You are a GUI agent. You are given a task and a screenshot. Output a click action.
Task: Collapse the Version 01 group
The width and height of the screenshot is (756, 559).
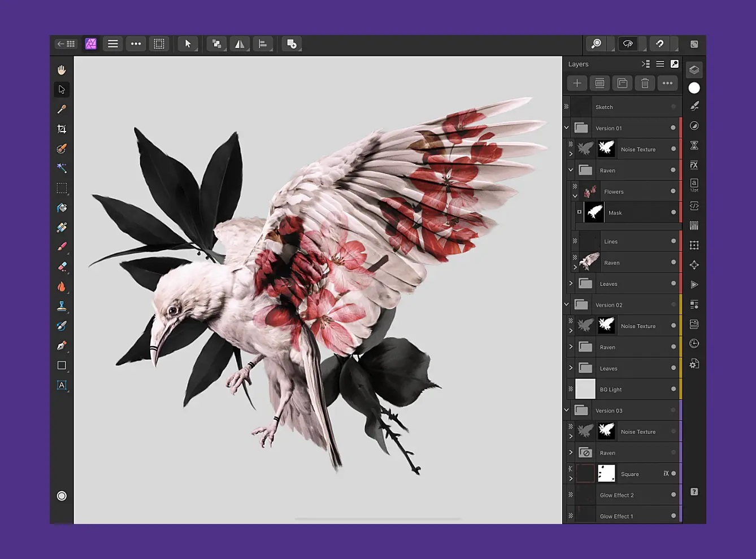point(566,128)
